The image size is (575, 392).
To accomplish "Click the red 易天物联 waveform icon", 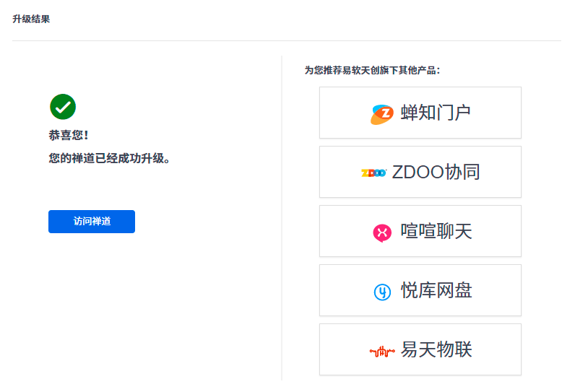I will (x=382, y=352).
